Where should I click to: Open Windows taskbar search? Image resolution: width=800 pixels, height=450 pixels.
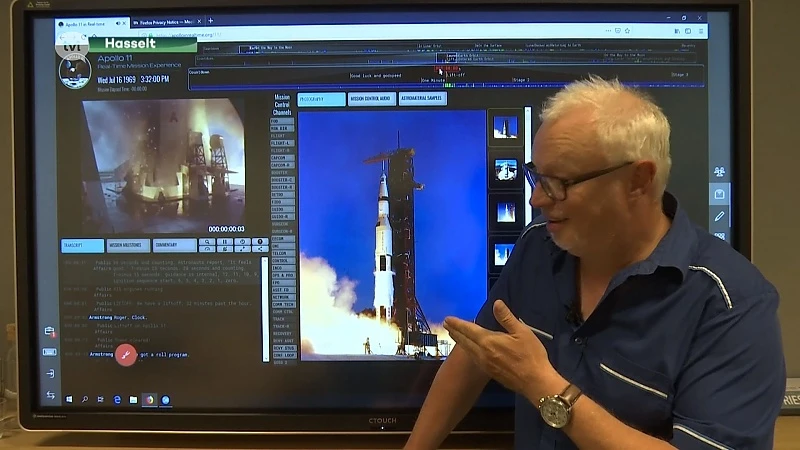[85, 399]
